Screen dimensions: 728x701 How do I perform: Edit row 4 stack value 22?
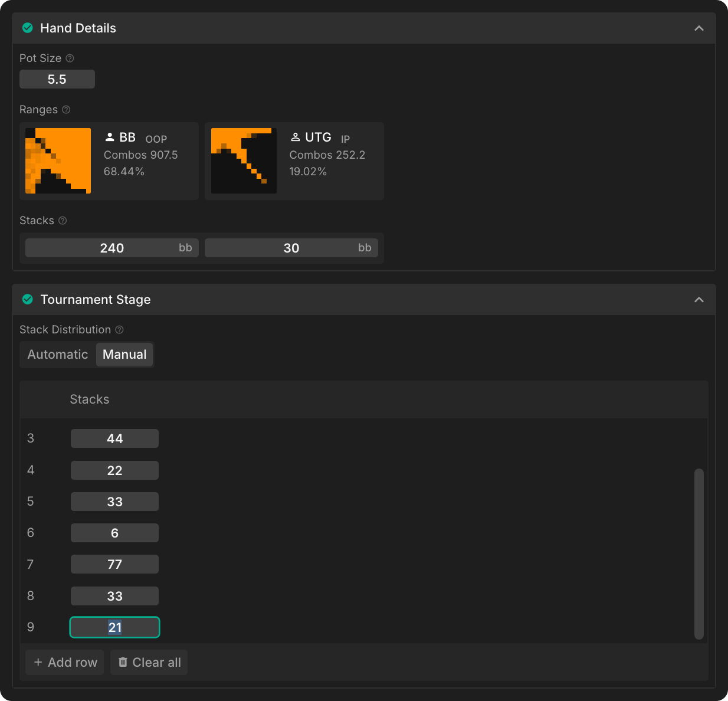114,470
